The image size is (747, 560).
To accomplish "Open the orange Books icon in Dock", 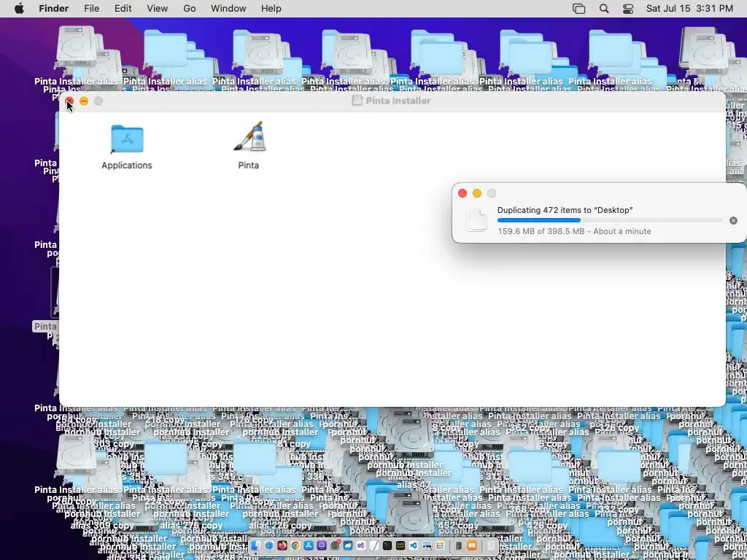I will coord(472,545).
